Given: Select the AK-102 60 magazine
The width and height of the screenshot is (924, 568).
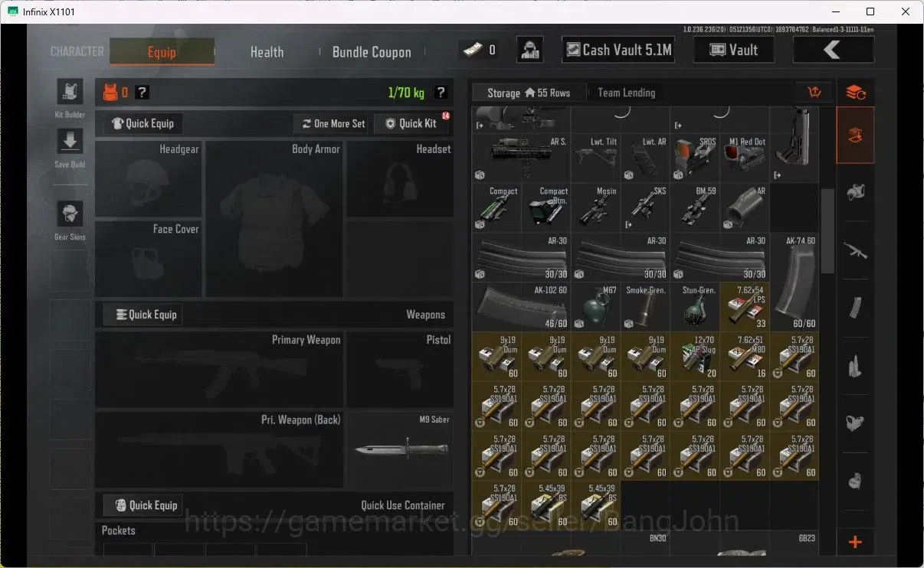Looking at the screenshot, I should 521,307.
